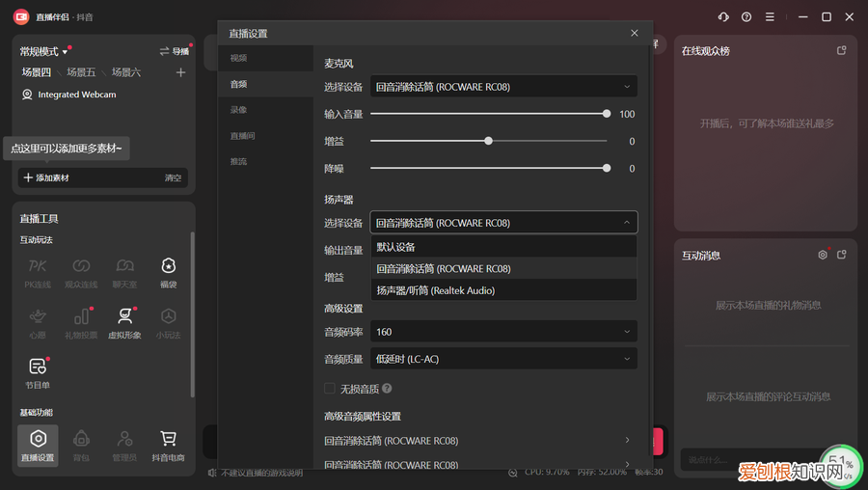Click the 输入音量 slider handle
The height and width of the screenshot is (490, 868).
pos(607,114)
